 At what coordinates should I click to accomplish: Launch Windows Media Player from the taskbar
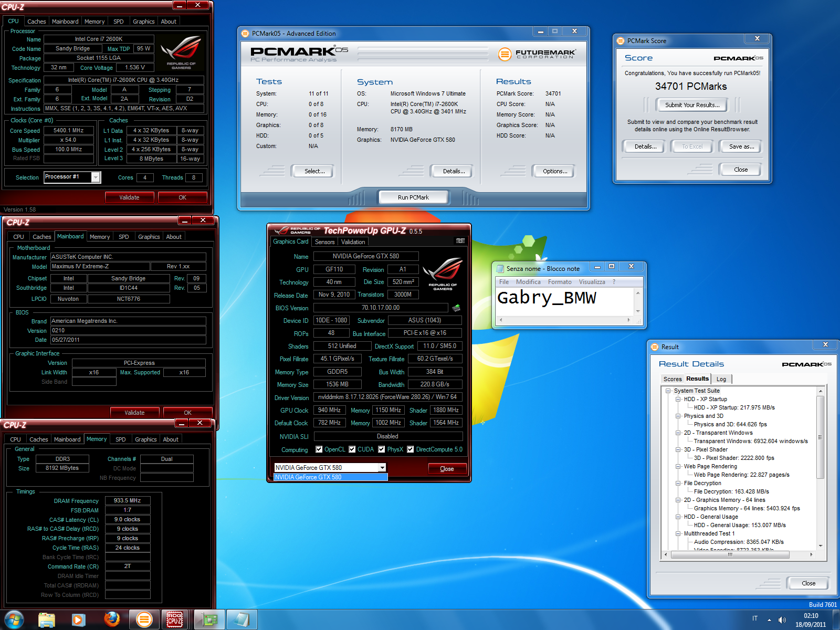pyautogui.click(x=79, y=620)
